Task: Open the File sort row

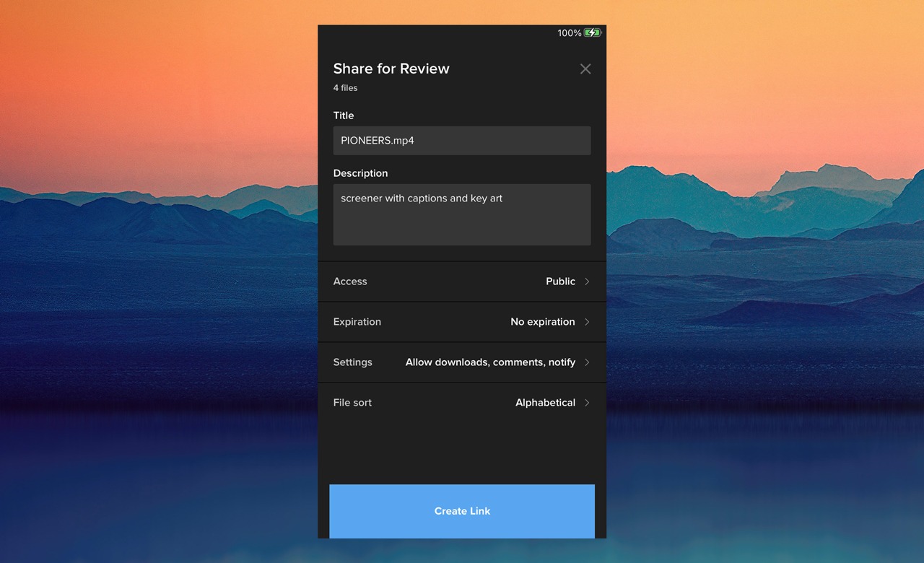Action: (462, 403)
